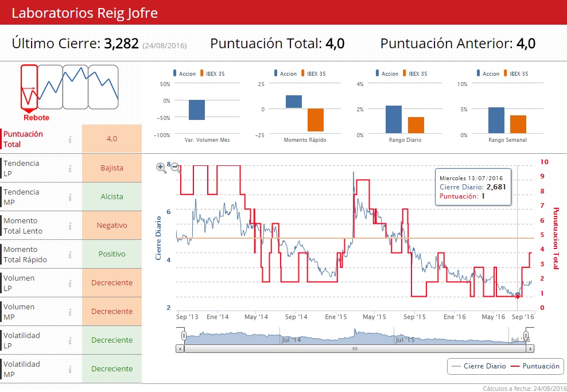Image resolution: width=567 pixels, height=392 pixels.
Task: Click the Decreciente value for Volatilidad MP
Action: coord(112,369)
